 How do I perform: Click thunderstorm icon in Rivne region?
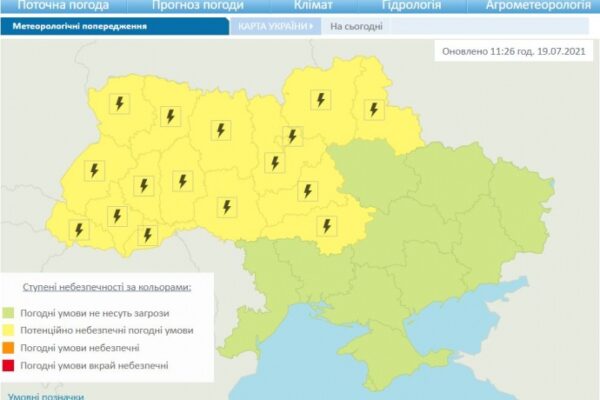click(170, 116)
